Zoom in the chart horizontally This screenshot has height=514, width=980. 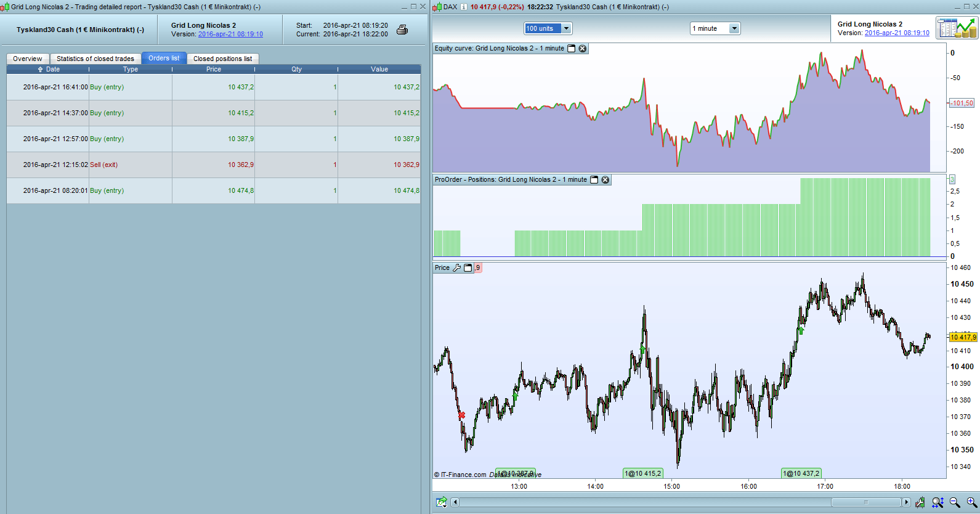click(x=972, y=502)
